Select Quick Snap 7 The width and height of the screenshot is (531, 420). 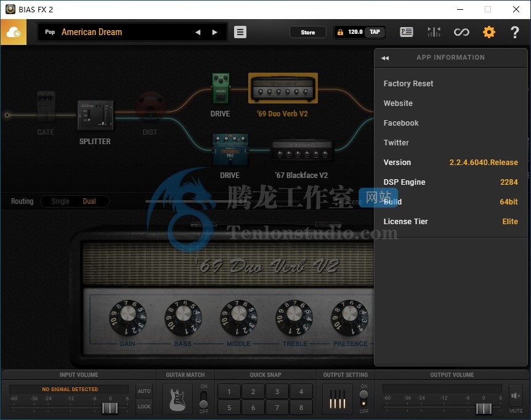tap(277, 408)
